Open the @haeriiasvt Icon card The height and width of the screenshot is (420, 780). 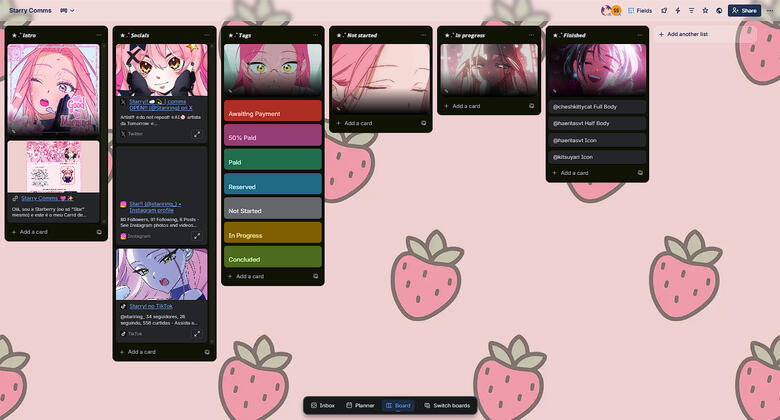pyautogui.click(x=597, y=140)
